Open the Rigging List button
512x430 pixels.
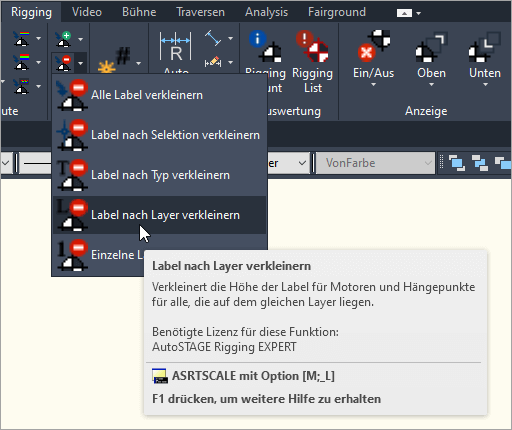pyautogui.click(x=312, y=62)
